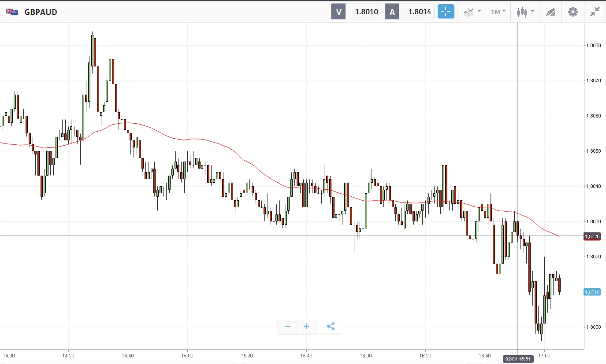Open the compare chart dropdown
This screenshot has width=606, height=364.
coord(472,12)
